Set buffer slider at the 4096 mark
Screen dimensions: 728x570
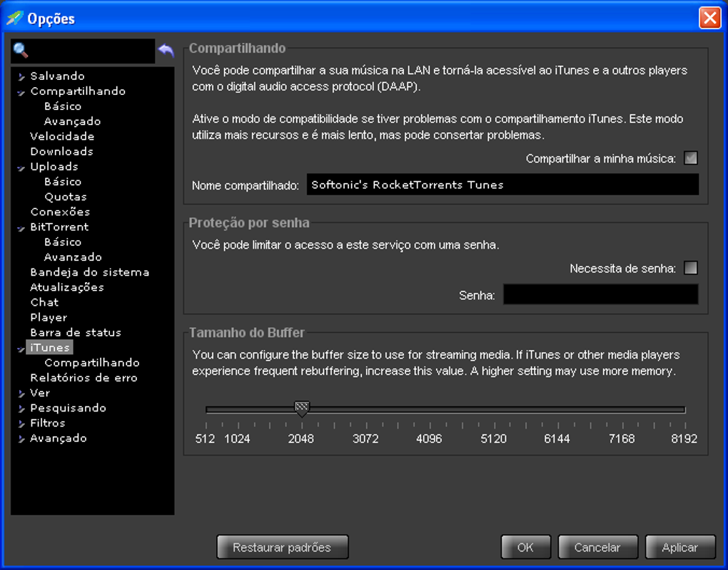point(430,410)
